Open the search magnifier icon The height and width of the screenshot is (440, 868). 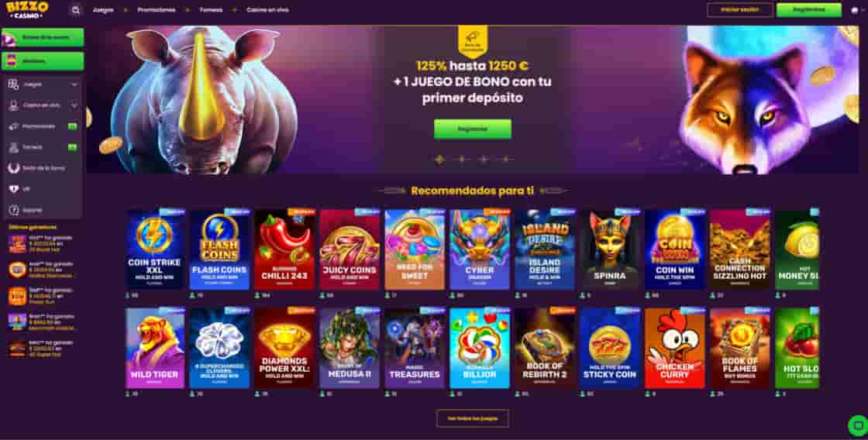tap(76, 10)
